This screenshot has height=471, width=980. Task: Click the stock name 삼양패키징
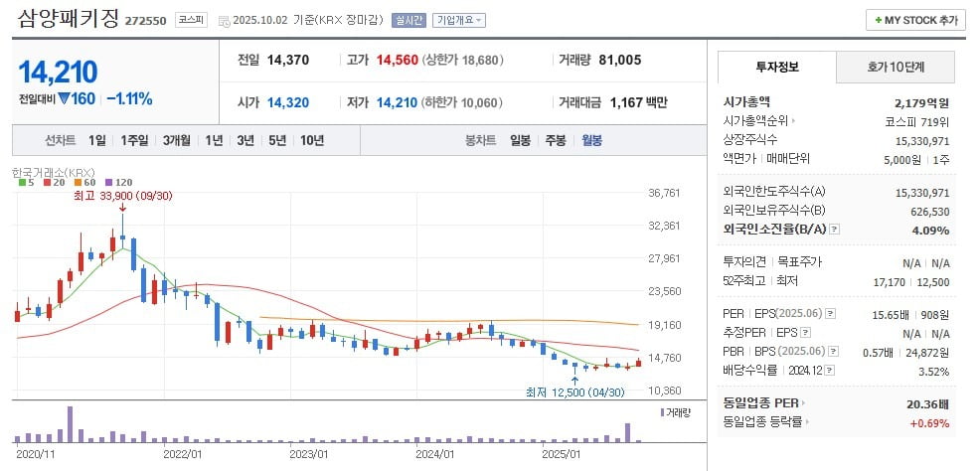69,18
